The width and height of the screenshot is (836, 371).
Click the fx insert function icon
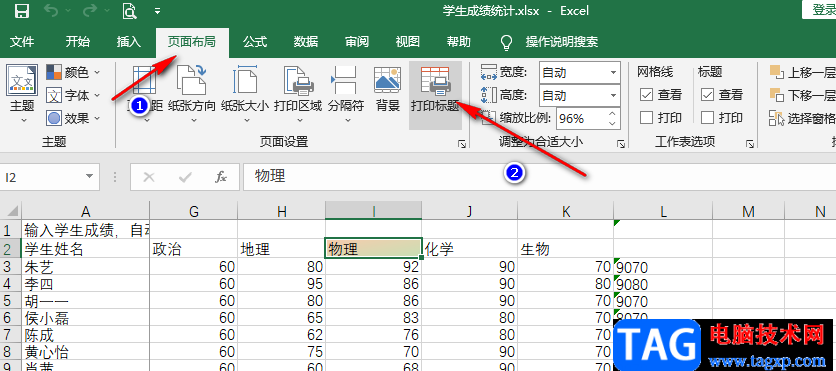(x=221, y=177)
